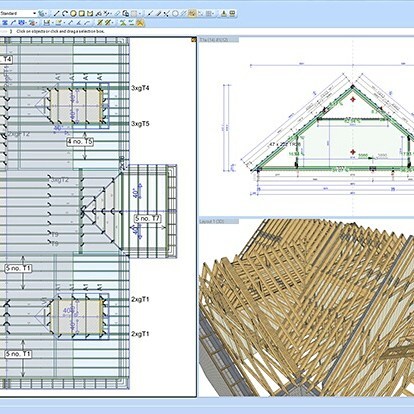Viewport: 414px width, 414px height.
Task: Click the monitor icon at toolbar end
Action: click(232, 14)
